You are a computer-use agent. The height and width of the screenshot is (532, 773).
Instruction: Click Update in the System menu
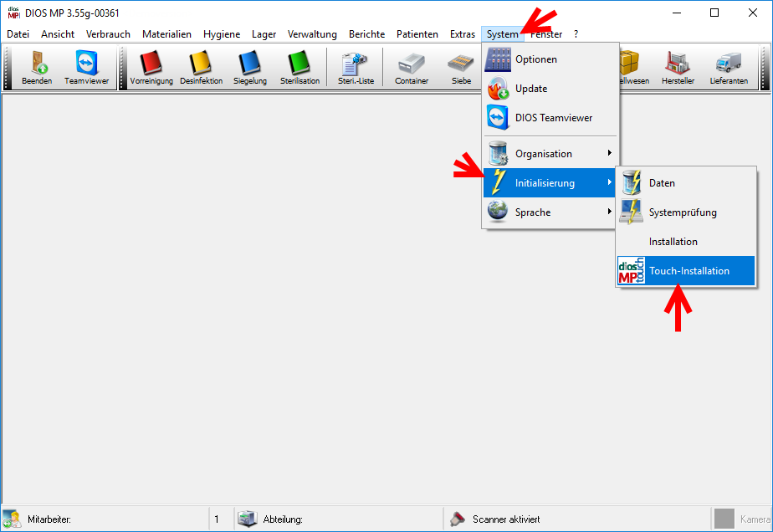pos(550,89)
